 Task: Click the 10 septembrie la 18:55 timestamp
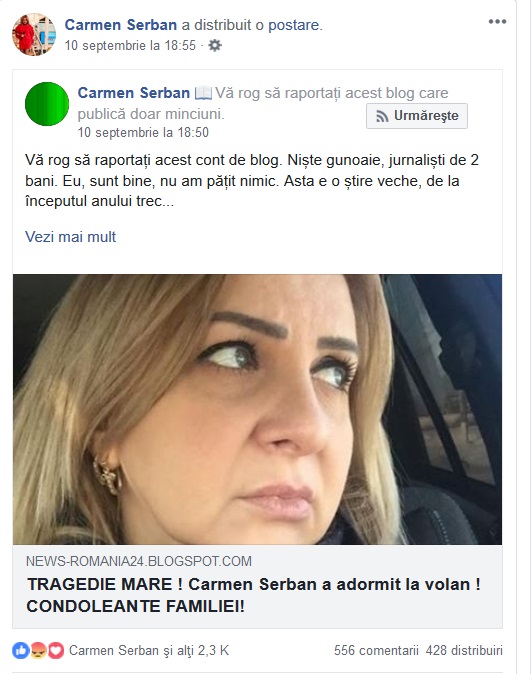point(130,46)
